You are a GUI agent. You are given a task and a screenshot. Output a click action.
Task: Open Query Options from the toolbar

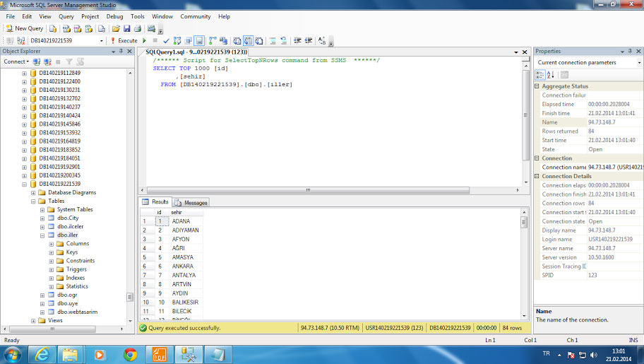coord(189,41)
